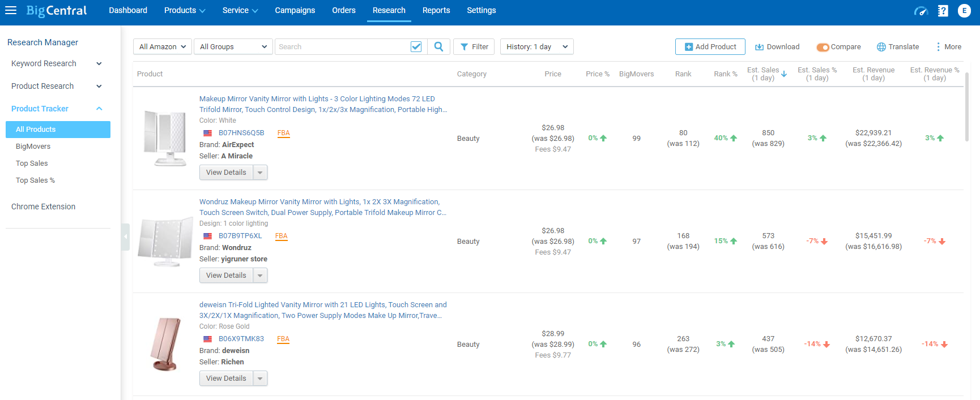Click the BigCentral logo
The image size is (980, 400).
click(x=57, y=11)
